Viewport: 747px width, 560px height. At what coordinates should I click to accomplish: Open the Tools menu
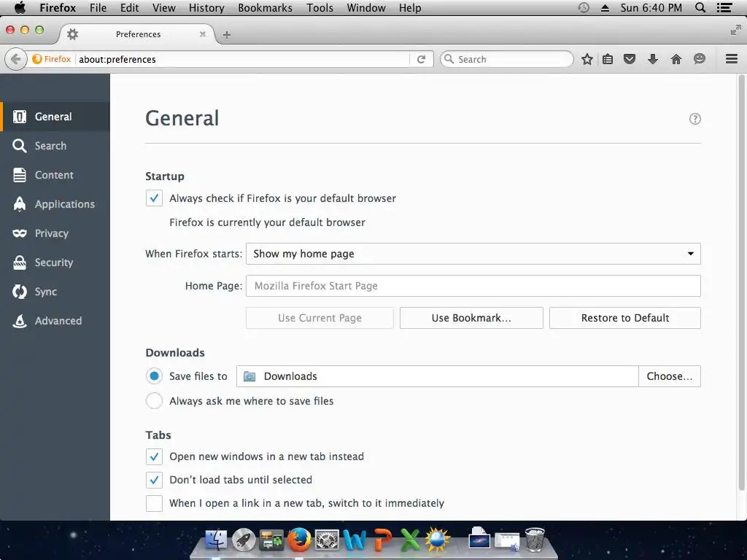point(320,7)
